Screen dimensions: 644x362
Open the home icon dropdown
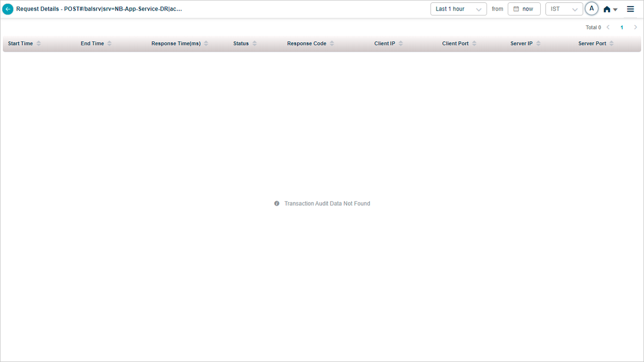(x=610, y=10)
